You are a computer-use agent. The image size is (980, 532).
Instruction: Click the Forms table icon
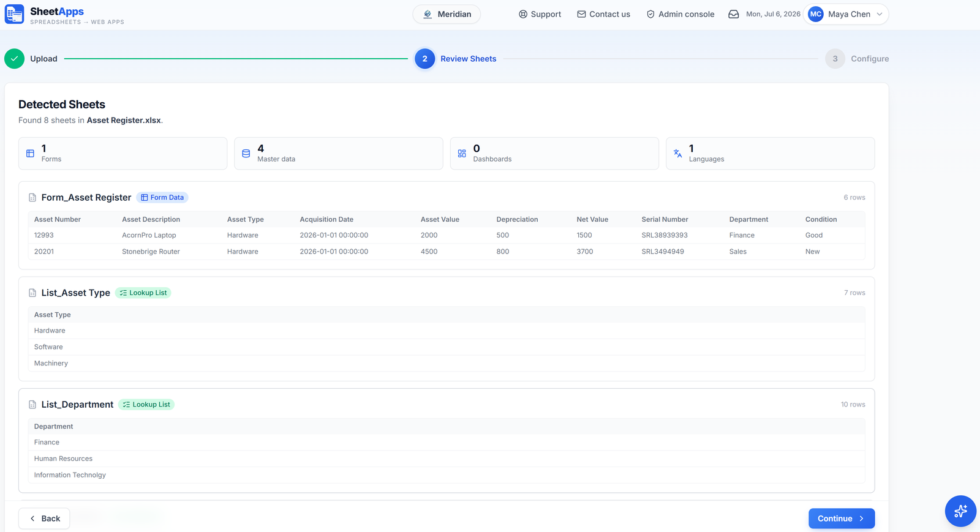30,154
